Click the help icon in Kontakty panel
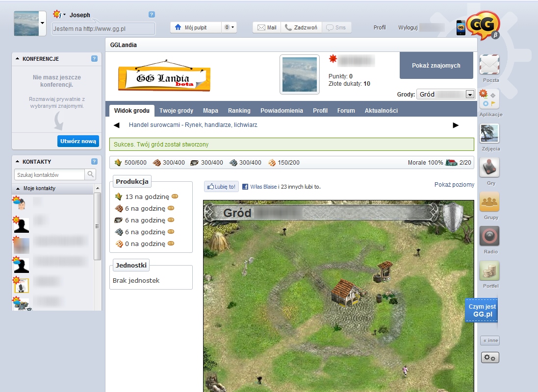Viewport: 538px width, 392px height. [94, 162]
